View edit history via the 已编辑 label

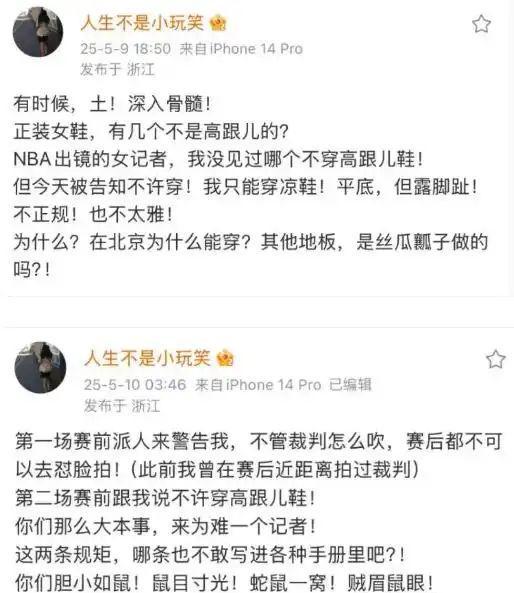[x=350, y=385]
